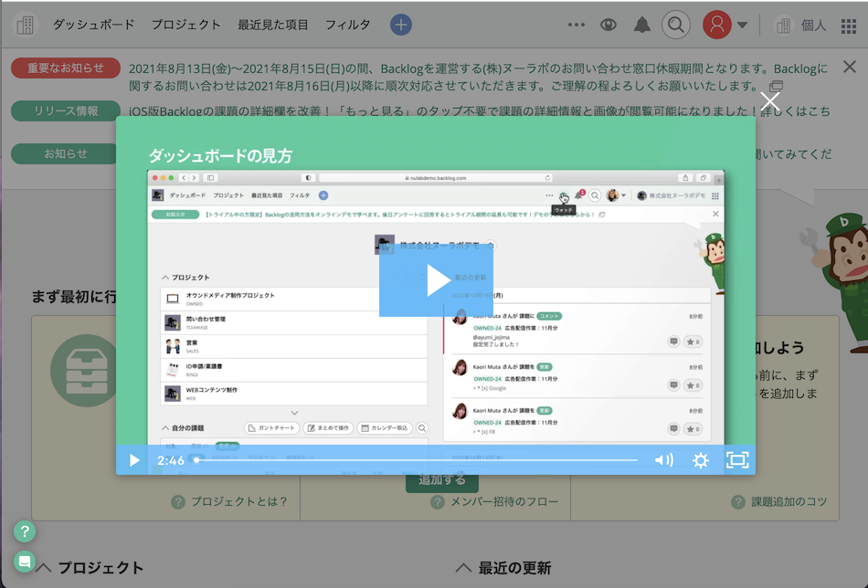Click the space logo icon in top-left
868x588 pixels.
tap(25, 25)
